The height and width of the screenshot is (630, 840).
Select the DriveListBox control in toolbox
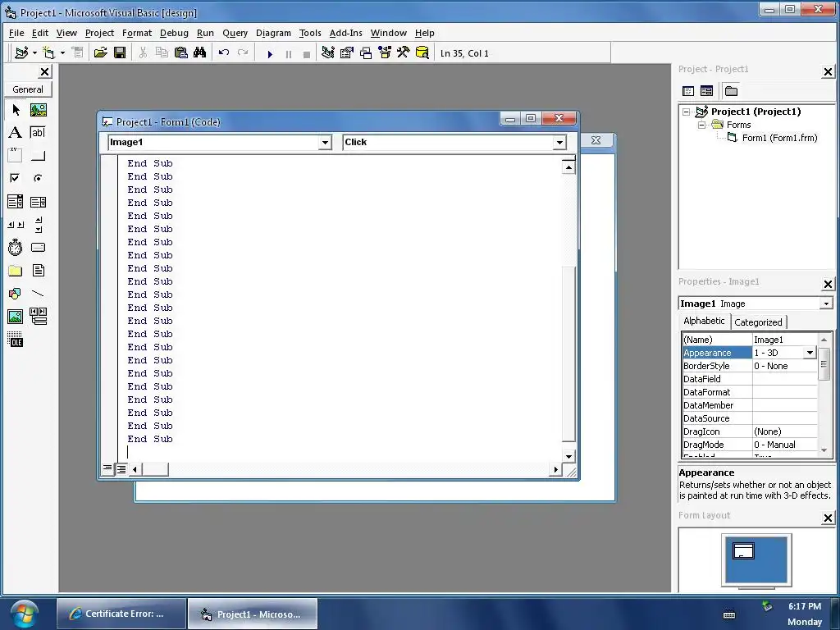(38, 248)
